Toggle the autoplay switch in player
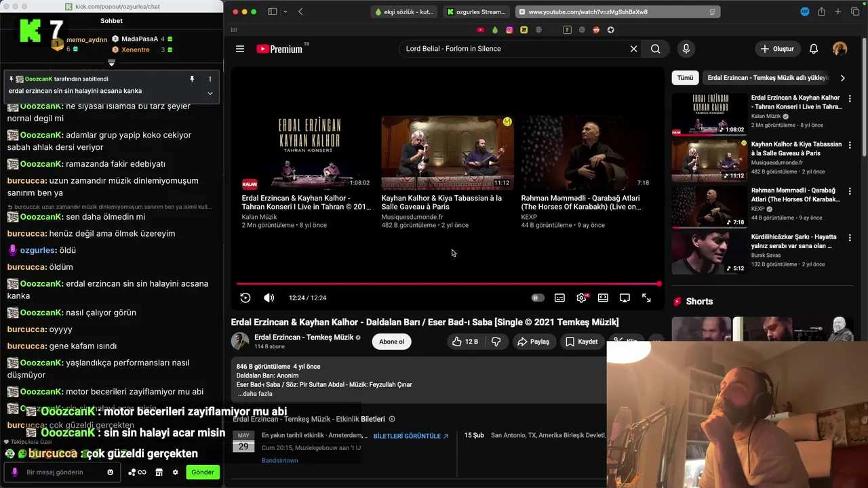Viewport: 868px width, 488px height. click(x=537, y=298)
